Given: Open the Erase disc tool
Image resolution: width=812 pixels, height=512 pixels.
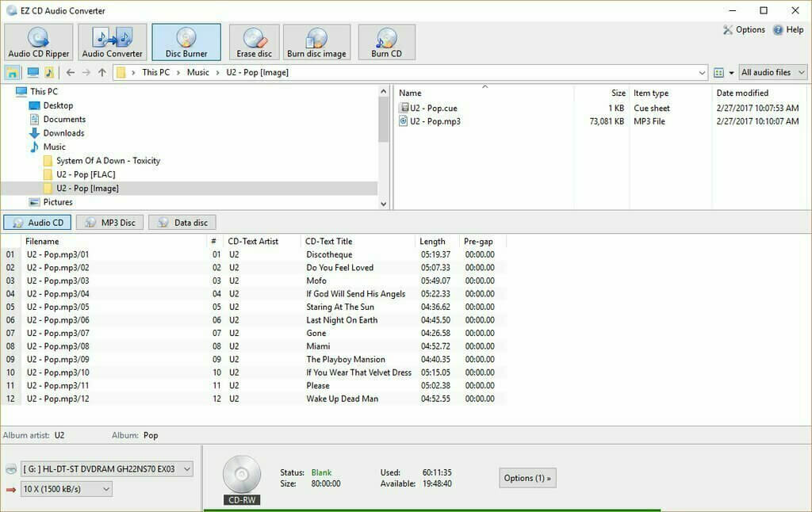Looking at the screenshot, I should point(253,41).
